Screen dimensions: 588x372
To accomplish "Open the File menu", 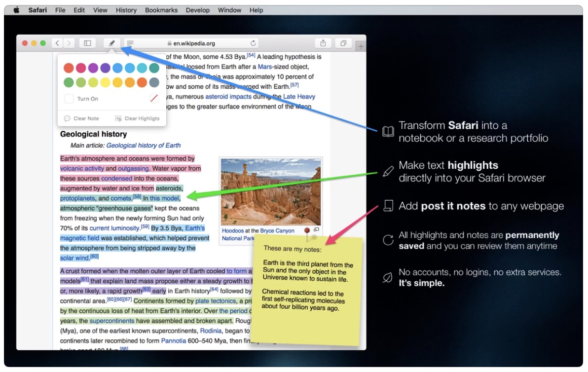I will tap(60, 10).
